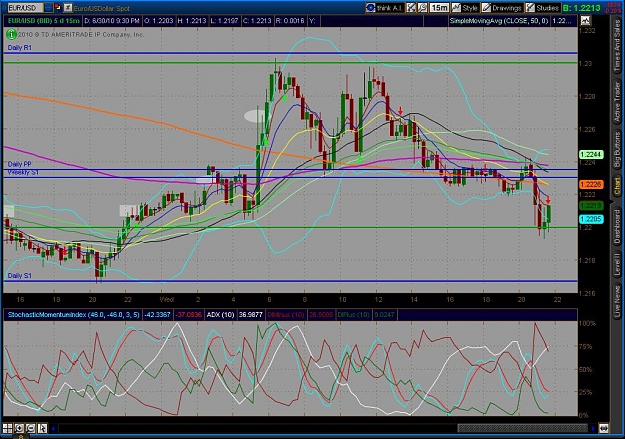The image size is (625, 439).
Task: Click the 36.9877 ADX value
Action: coord(250,315)
